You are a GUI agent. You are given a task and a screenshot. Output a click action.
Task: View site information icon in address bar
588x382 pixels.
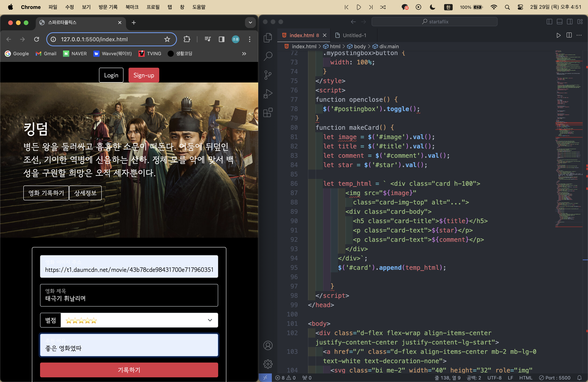[53, 39]
